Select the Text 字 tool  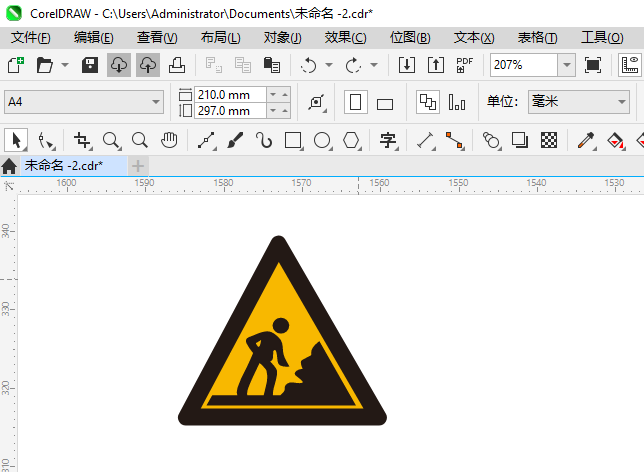388,140
